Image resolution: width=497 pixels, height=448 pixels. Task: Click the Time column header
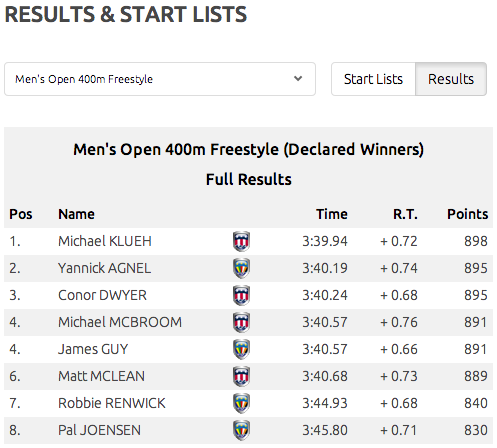click(x=332, y=214)
